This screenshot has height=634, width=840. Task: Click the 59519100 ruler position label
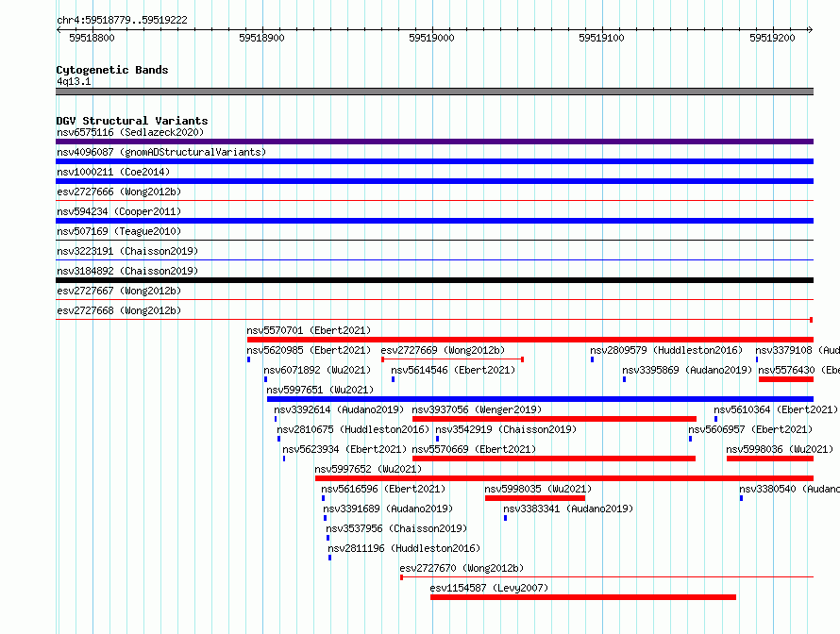[x=601, y=38]
